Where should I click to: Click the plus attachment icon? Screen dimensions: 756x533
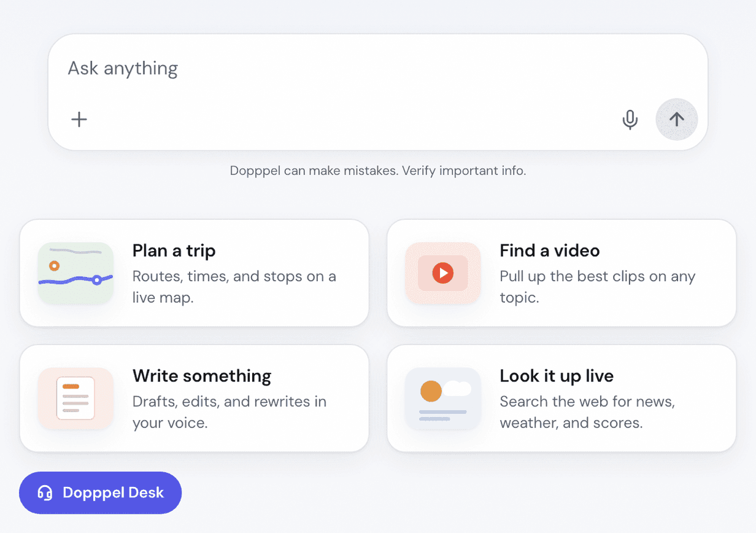coord(79,119)
